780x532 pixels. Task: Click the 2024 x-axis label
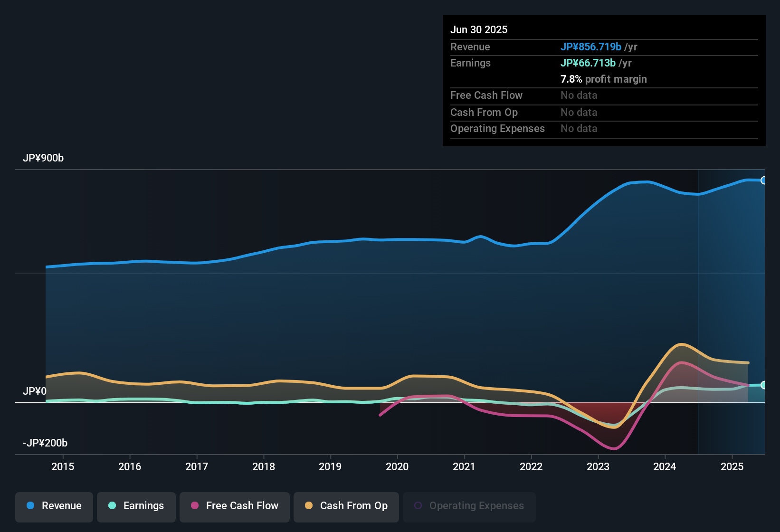[665, 467]
